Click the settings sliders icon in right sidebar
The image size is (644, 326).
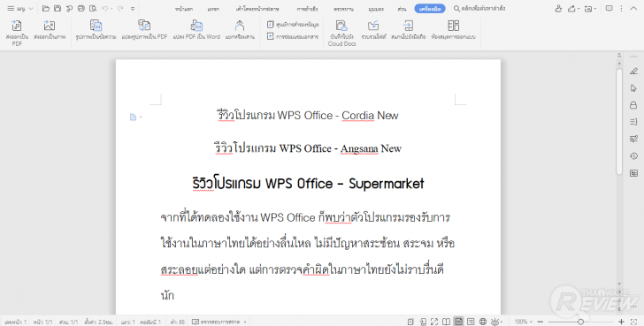633,139
